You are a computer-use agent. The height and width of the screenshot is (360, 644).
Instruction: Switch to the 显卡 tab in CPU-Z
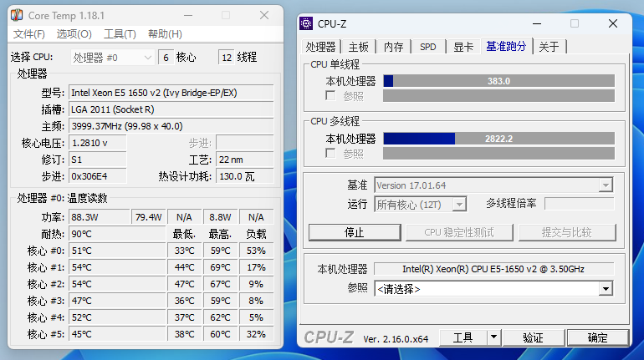click(463, 47)
